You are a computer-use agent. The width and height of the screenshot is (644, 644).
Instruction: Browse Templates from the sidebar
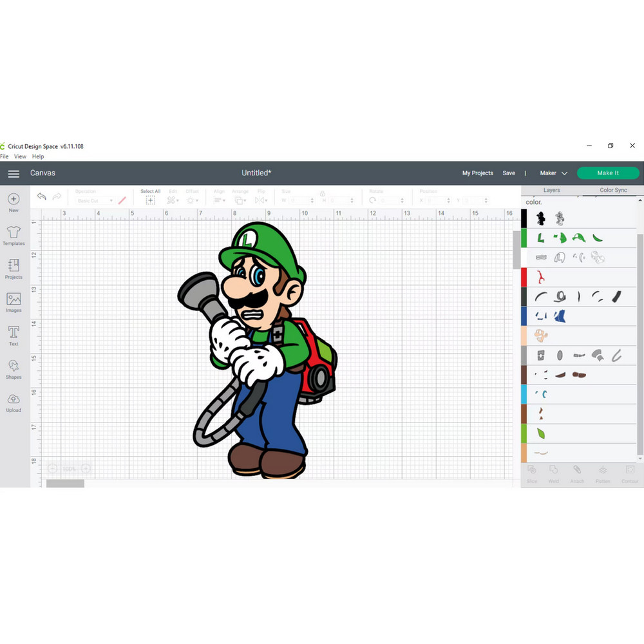tap(13, 234)
